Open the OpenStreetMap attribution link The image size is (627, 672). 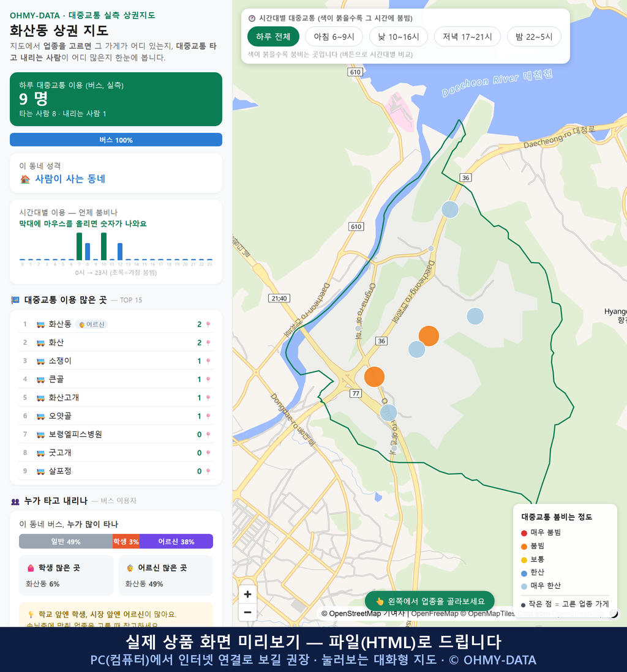tap(355, 614)
